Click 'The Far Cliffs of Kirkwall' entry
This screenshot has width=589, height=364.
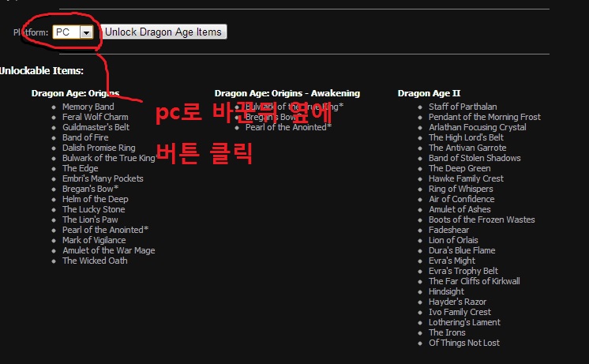475,281
